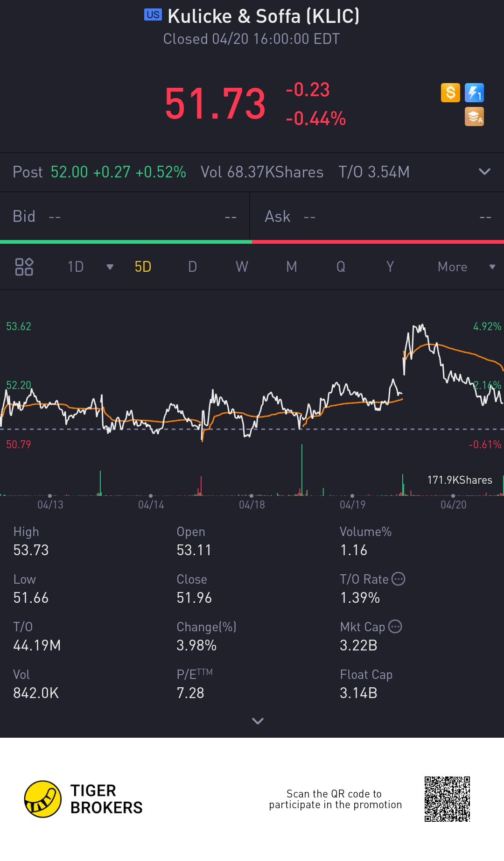Tap the US market badge
This screenshot has height=861, width=504.
[153, 15]
